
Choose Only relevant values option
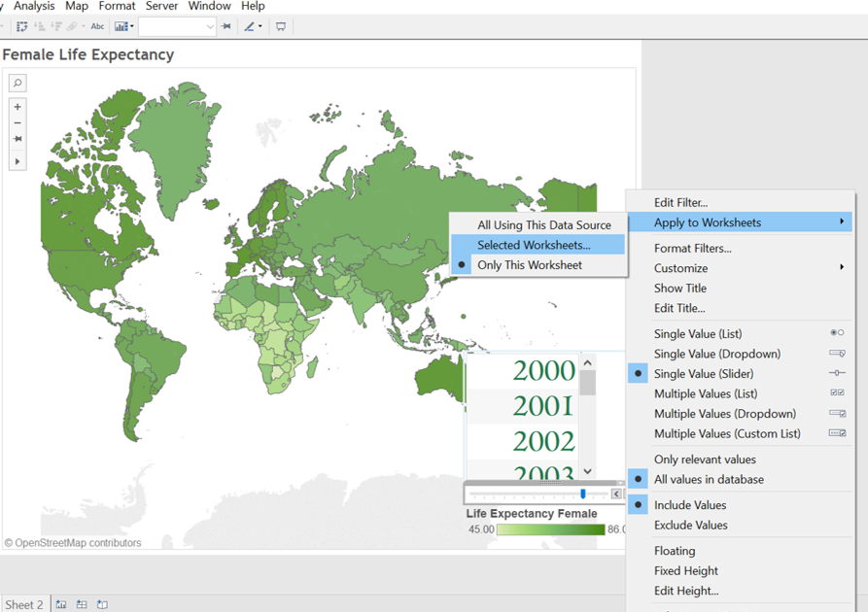705,459
